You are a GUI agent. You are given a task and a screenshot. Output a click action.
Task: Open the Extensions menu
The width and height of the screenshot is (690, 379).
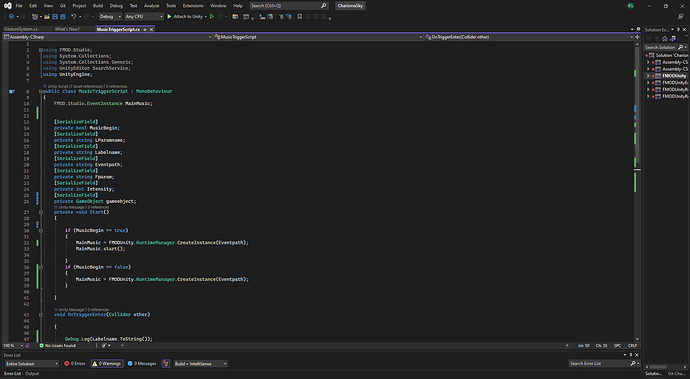(193, 6)
